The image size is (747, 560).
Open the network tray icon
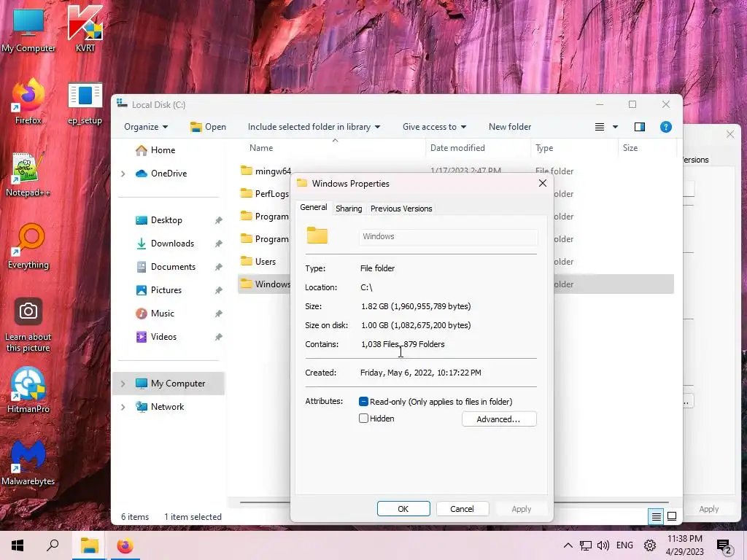(x=586, y=545)
